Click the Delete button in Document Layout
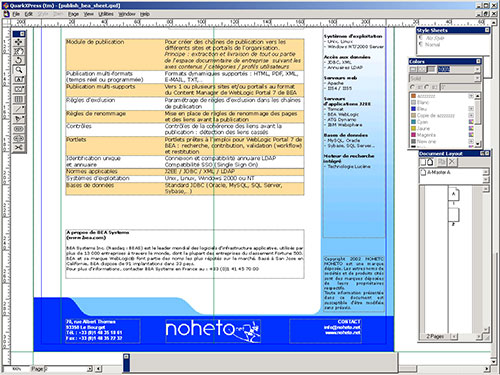This screenshot has height=375, width=500. [x=452, y=162]
